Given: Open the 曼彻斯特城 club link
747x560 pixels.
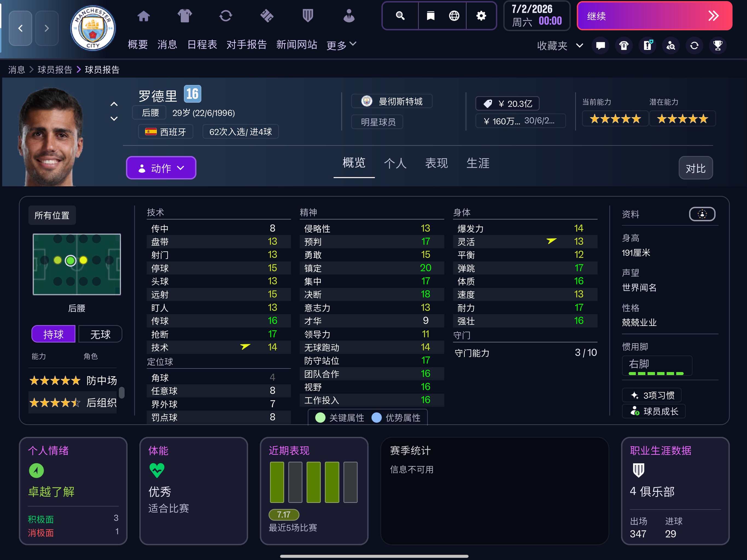Looking at the screenshot, I should coord(392,101).
